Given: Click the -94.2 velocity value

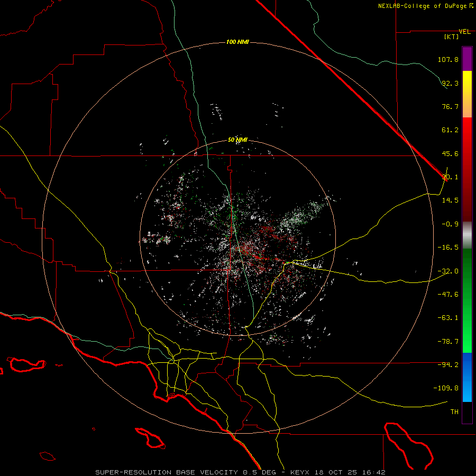Looking at the screenshot, I should point(448,365).
